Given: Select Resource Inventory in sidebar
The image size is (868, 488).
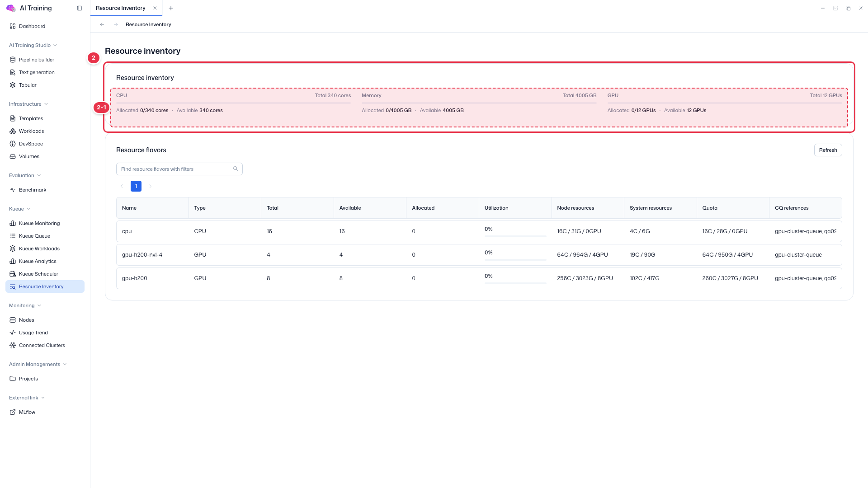Looking at the screenshot, I should 45,286.
